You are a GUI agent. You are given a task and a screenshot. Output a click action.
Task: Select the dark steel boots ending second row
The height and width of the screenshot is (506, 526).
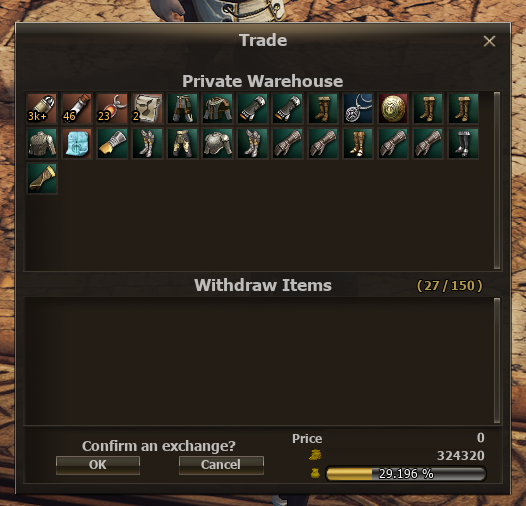point(463,143)
